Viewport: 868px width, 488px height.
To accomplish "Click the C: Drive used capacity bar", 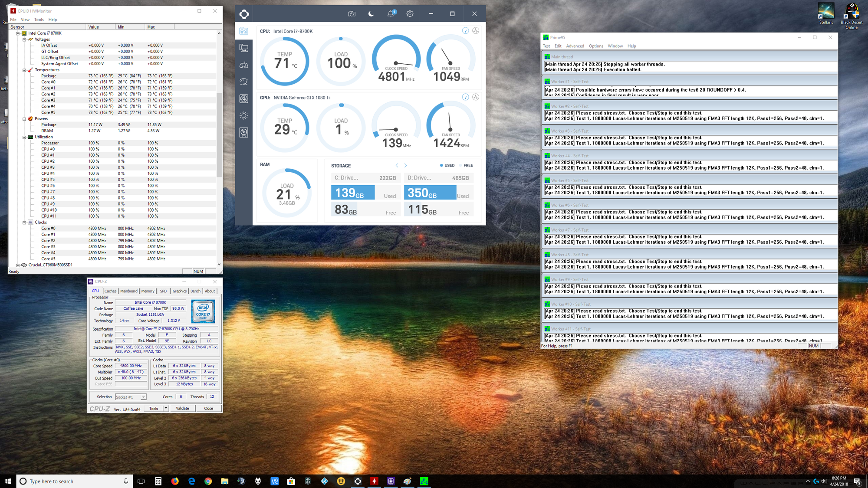I will (x=352, y=192).
